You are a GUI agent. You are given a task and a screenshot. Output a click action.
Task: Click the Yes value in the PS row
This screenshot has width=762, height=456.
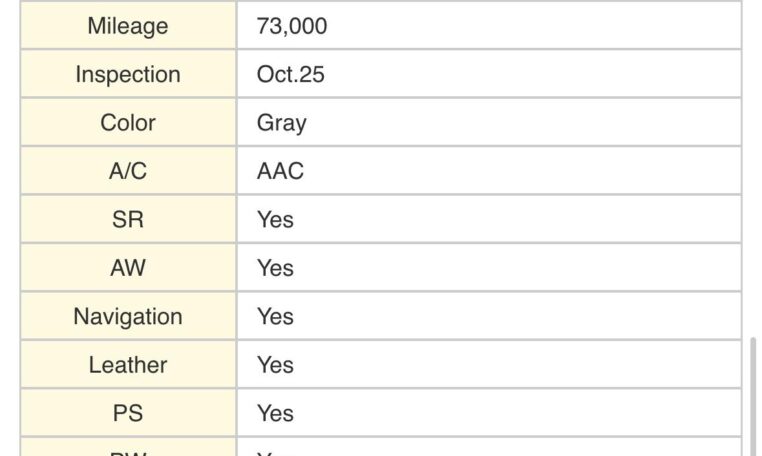point(275,413)
